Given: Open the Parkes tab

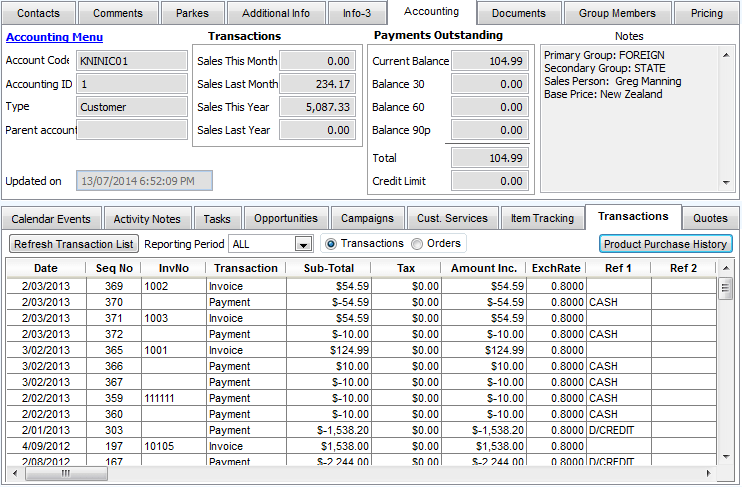Looking at the screenshot, I should click(x=192, y=13).
